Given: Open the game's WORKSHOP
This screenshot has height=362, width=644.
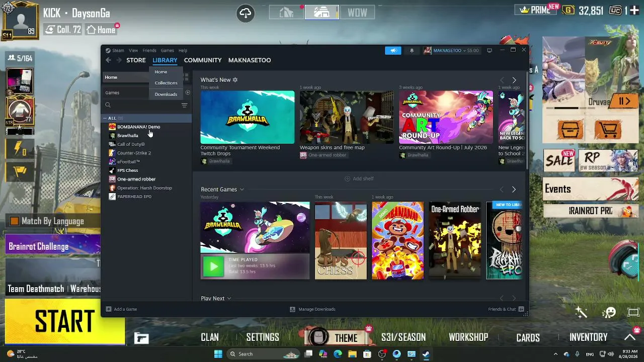Looking at the screenshot, I should (468, 337).
